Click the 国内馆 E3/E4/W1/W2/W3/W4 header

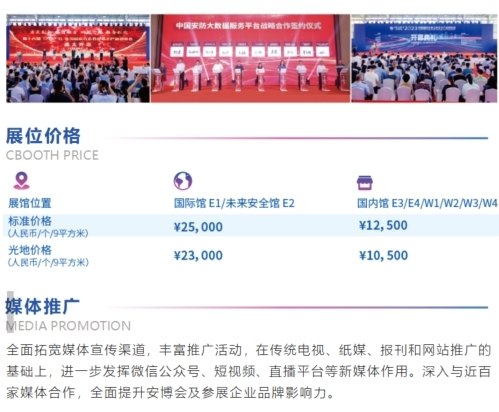pos(427,203)
